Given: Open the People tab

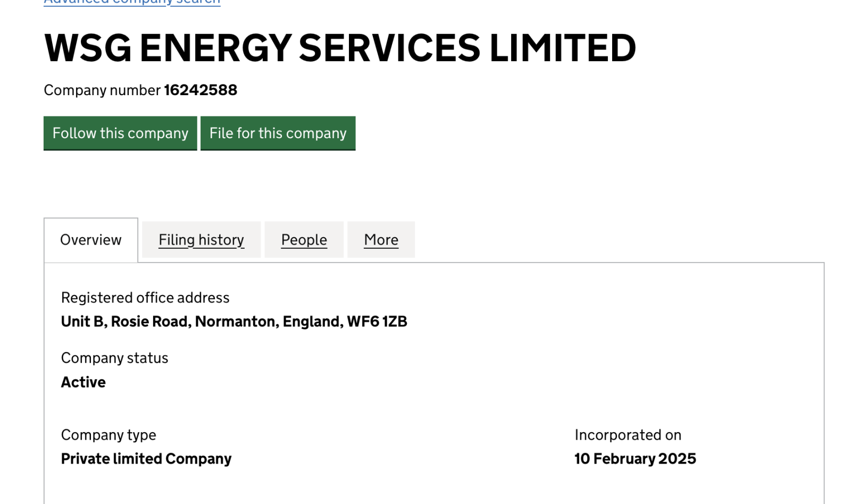Looking at the screenshot, I should [x=304, y=240].
